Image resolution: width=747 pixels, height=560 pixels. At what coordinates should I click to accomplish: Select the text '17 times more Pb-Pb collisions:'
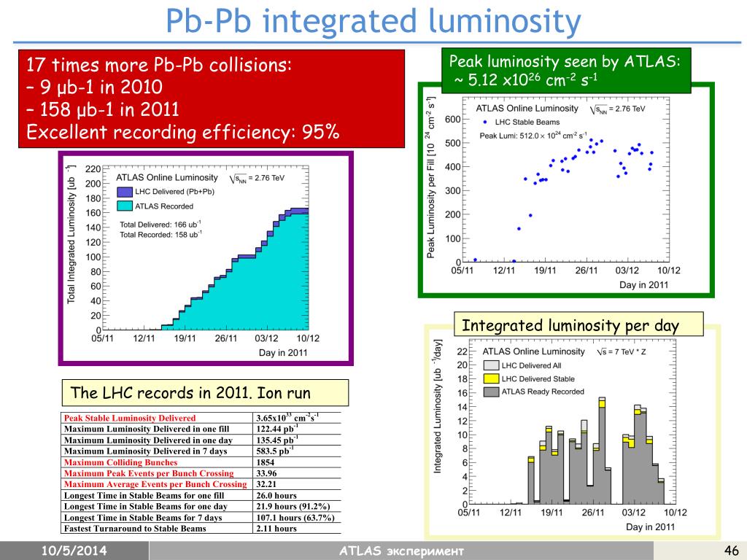(158, 64)
